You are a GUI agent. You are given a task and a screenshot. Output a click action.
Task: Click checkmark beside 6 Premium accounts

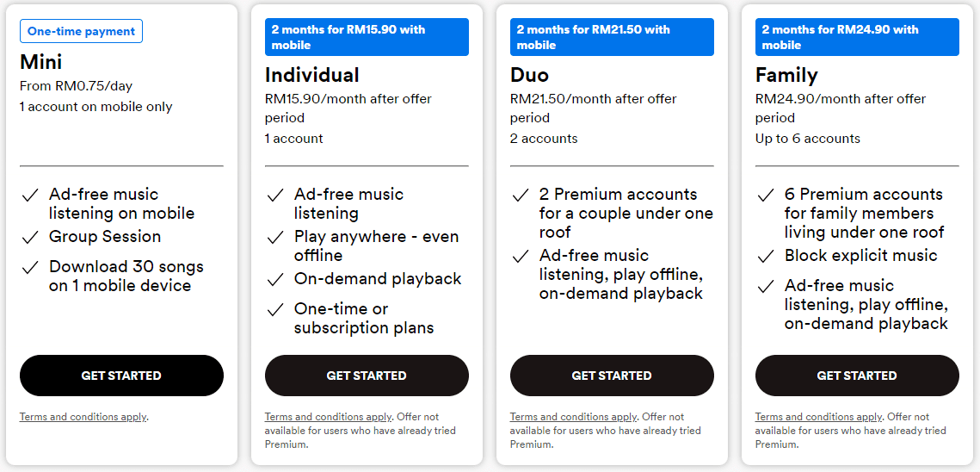(x=766, y=195)
